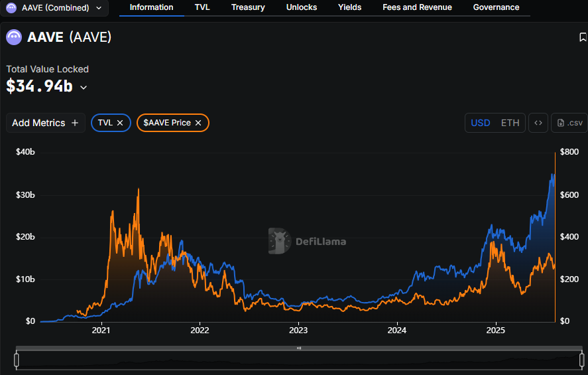The width and height of the screenshot is (588, 375).
Task: Click the AAVE ghost logo beside title
Action: tap(14, 37)
